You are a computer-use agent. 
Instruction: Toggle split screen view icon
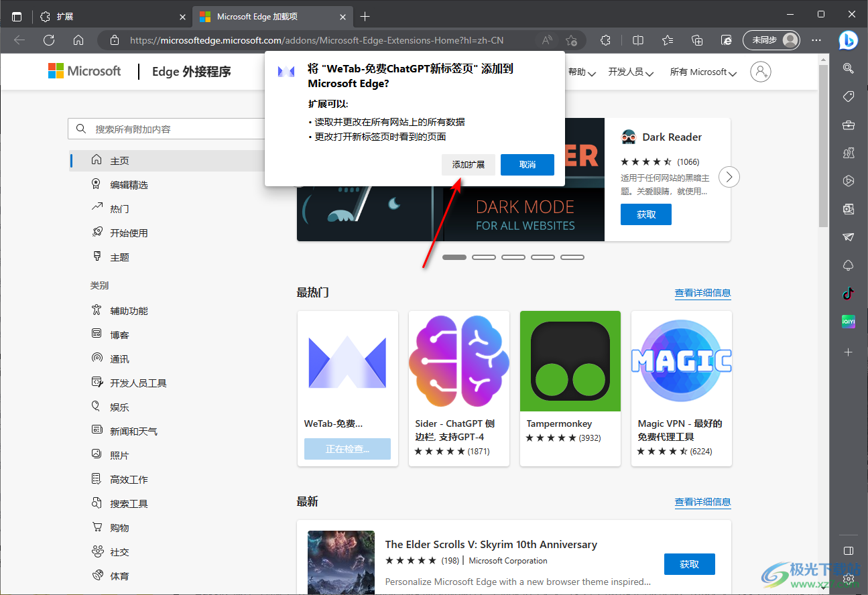click(638, 40)
